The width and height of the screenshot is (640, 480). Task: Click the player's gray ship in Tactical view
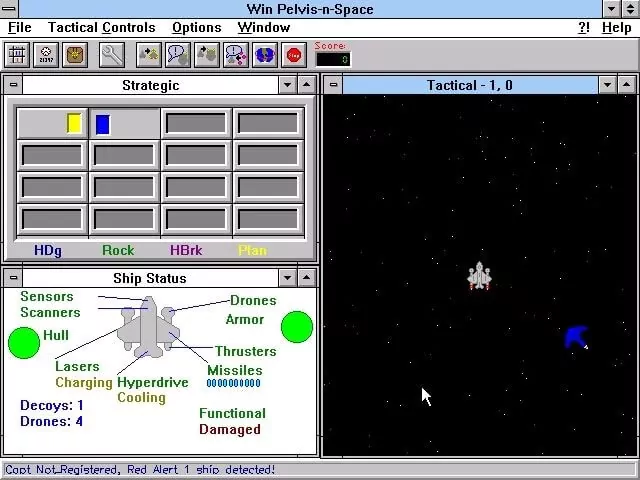(479, 276)
